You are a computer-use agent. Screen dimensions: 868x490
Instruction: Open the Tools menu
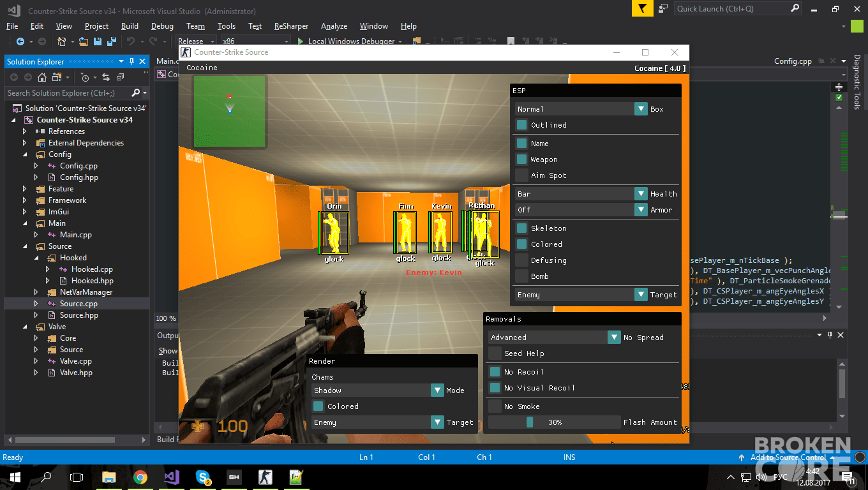click(226, 26)
